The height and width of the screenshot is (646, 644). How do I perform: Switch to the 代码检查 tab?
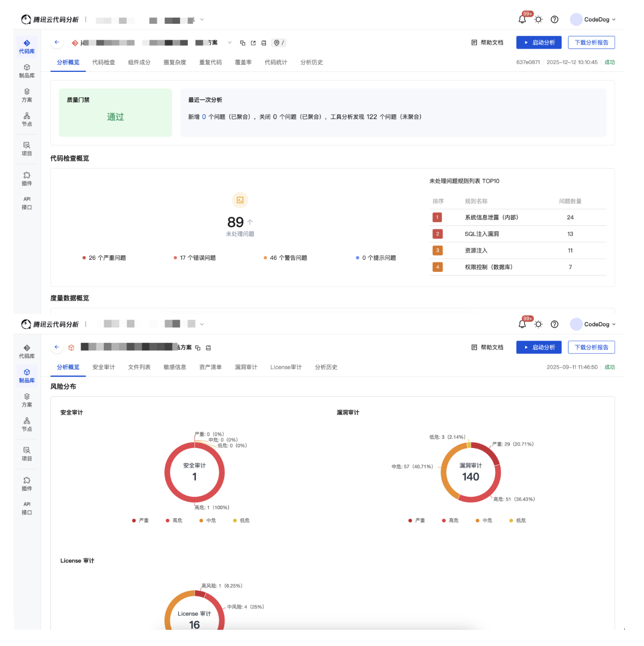point(103,62)
